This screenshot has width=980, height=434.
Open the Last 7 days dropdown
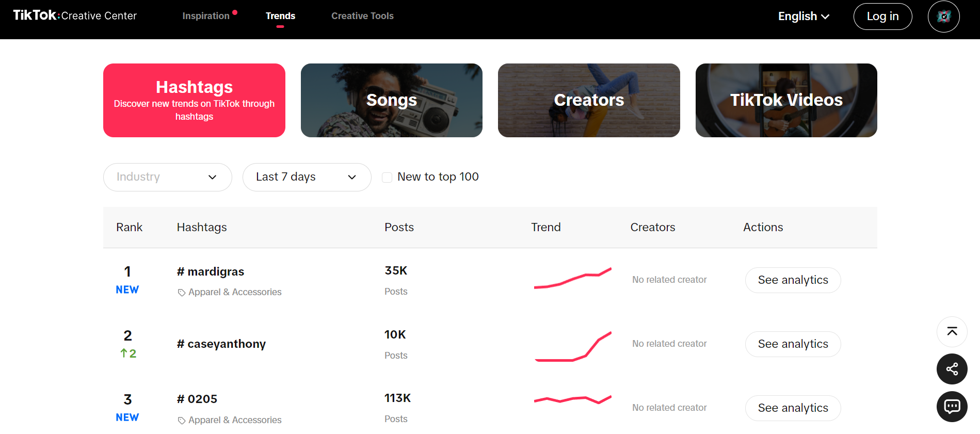pyautogui.click(x=307, y=177)
